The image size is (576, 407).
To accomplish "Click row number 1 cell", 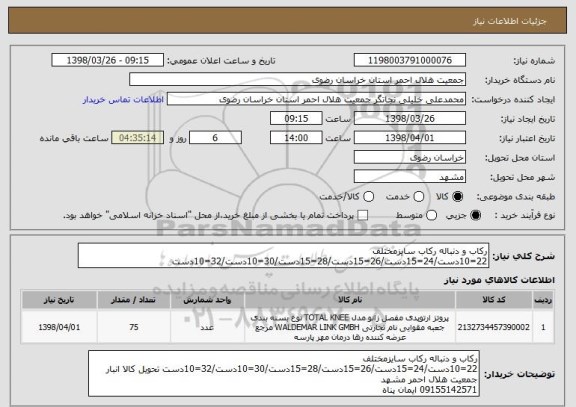I will [x=543, y=327].
